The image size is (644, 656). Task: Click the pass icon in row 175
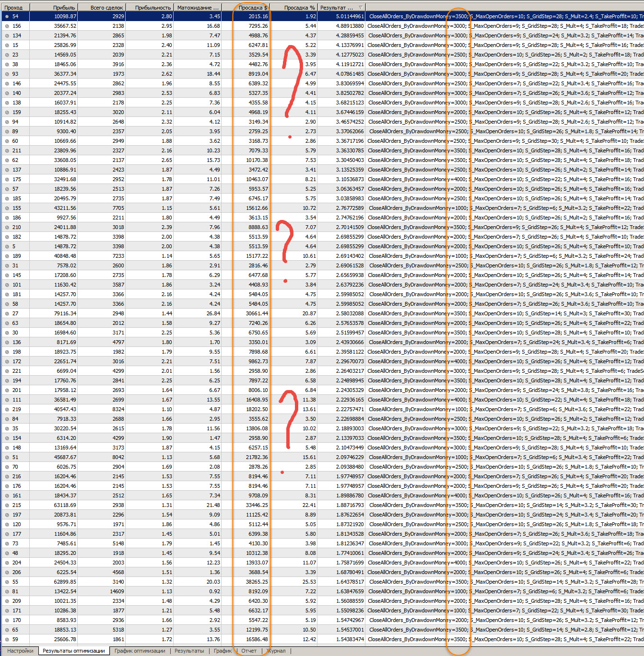(x=7, y=179)
